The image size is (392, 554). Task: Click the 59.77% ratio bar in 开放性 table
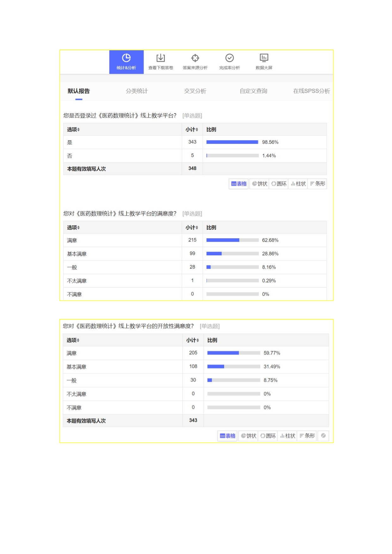(234, 353)
